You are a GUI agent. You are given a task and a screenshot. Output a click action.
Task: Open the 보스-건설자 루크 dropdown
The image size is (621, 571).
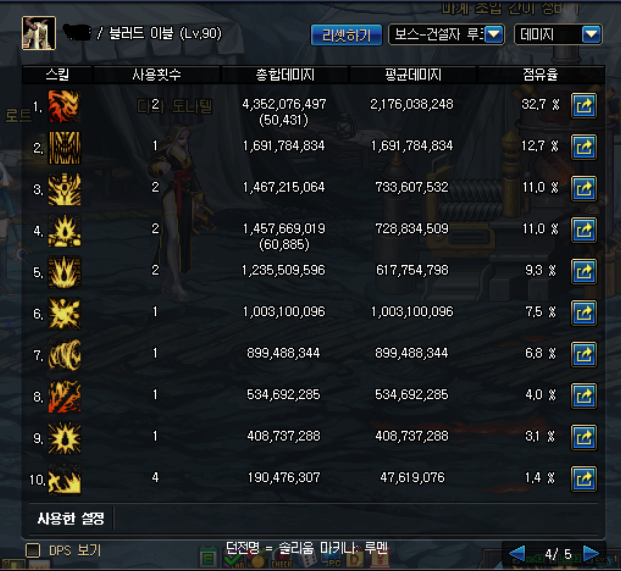pyautogui.click(x=446, y=34)
